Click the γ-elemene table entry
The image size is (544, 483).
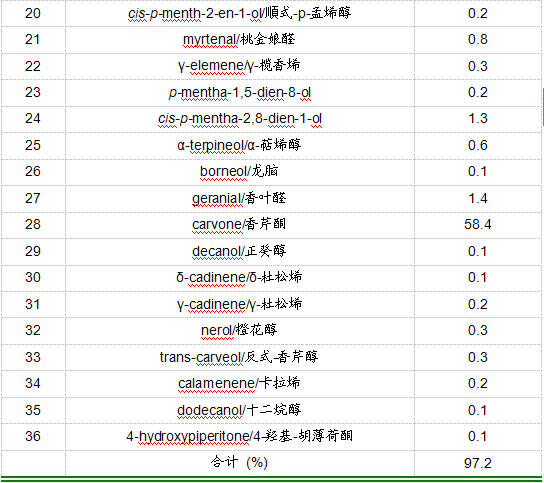(239, 66)
